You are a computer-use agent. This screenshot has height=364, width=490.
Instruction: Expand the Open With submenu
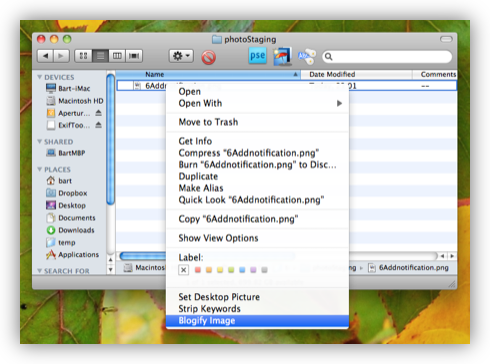point(257,103)
